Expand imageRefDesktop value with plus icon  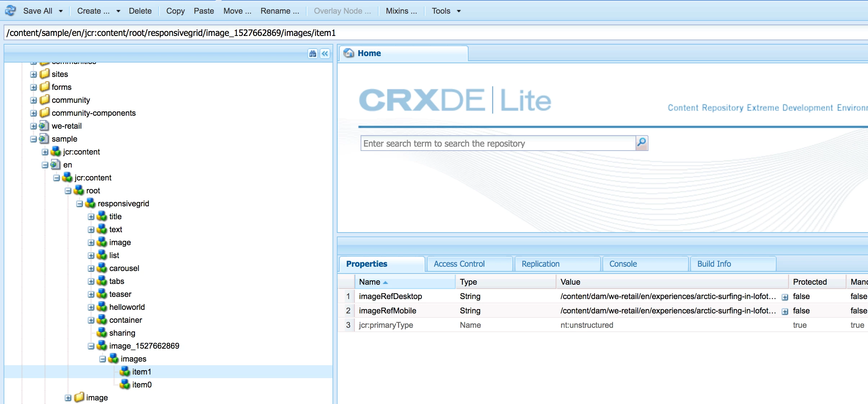(785, 297)
